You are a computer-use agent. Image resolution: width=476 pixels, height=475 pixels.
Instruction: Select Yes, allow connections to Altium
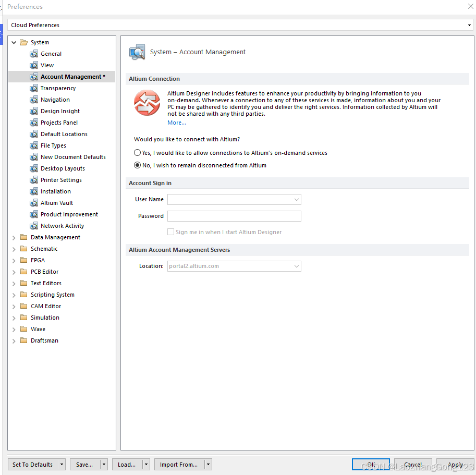tap(137, 153)
